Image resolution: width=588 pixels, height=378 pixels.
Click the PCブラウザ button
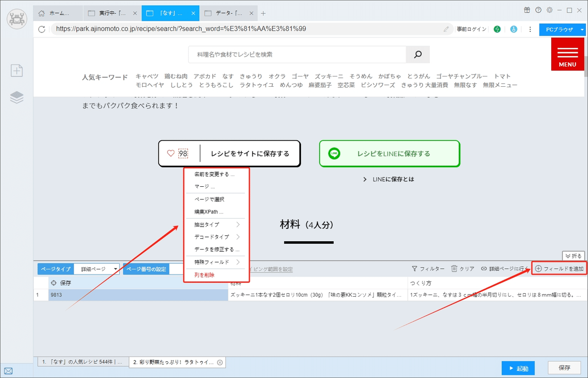[x=559, y=29]
